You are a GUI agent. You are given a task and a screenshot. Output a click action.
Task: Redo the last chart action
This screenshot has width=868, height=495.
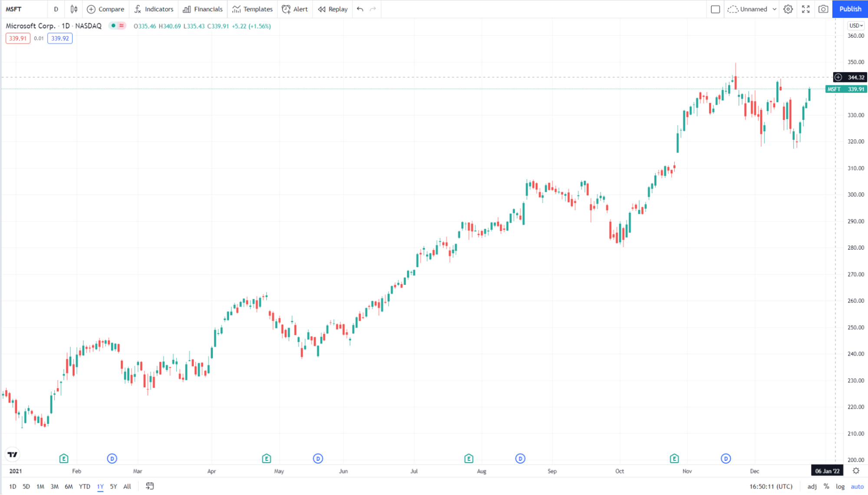pyautogui.click(x=373, y=9)
